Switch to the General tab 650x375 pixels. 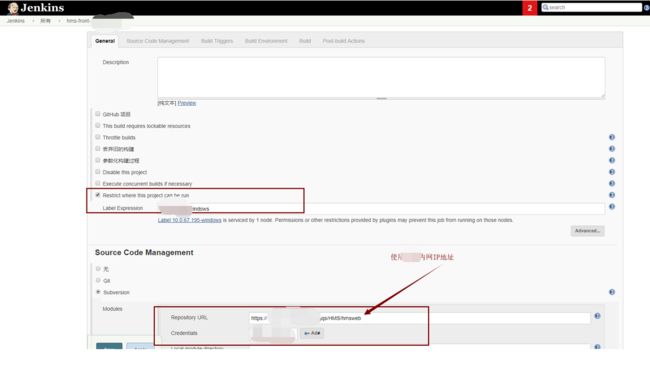105,41
